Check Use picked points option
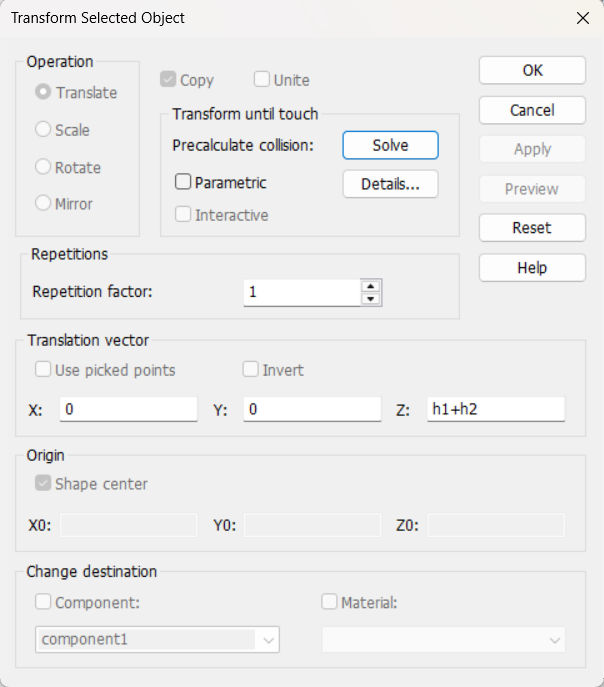The height and width of the screenshot is (687, 604). pyautogui.click(x=43, y=369)
